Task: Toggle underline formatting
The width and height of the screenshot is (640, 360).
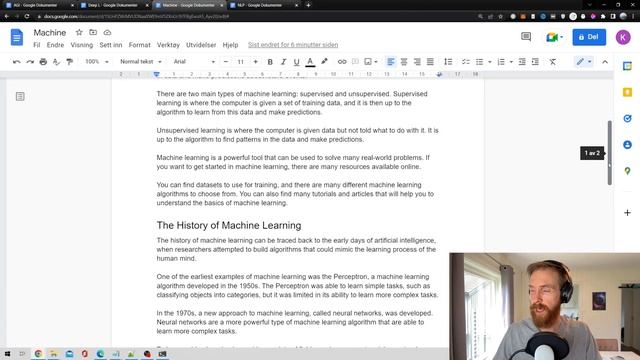Action: [296, 62]
